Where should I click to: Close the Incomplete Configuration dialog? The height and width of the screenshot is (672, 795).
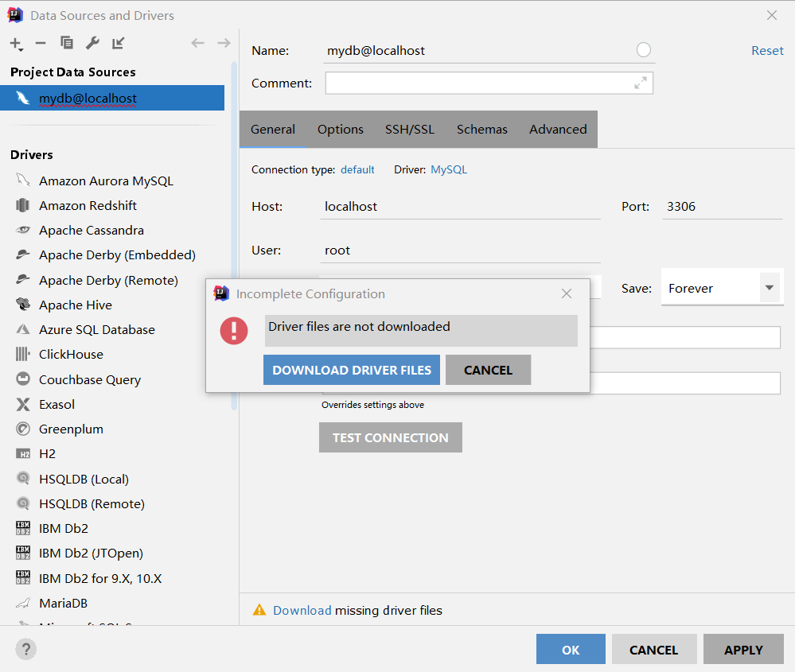click(567, 293)
